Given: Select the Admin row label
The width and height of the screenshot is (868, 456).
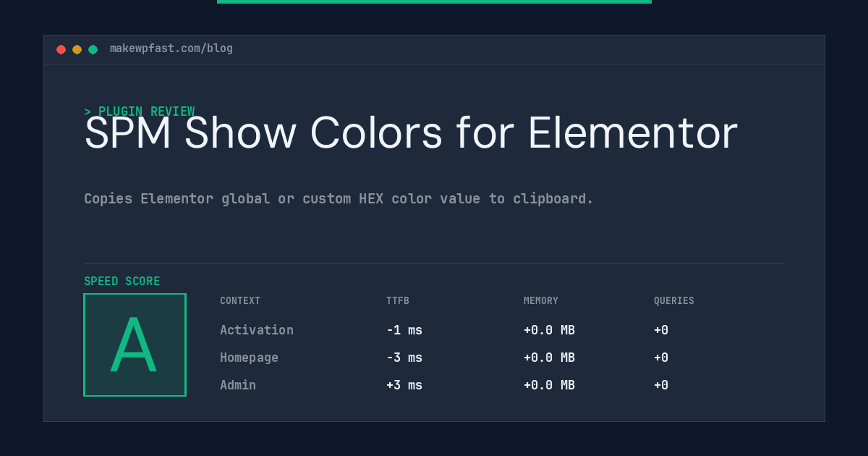Looking at the screenshot, I should pos(238,385).
